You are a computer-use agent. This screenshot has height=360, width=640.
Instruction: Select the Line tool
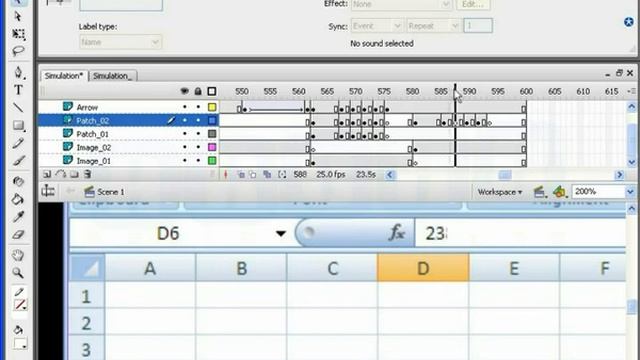[x=18, y=107]
